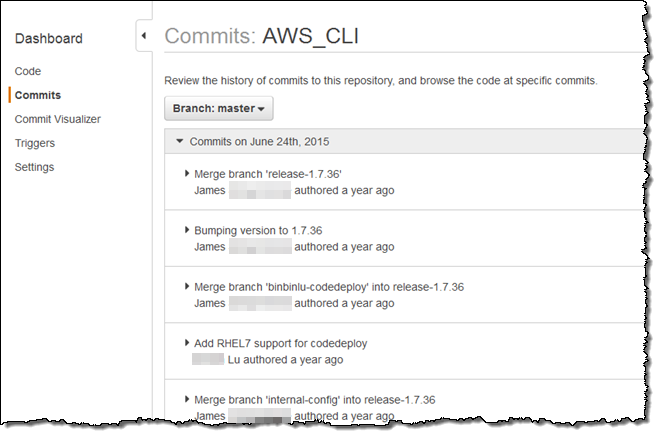The width and height of the screenshot is (660, 436).
Task: Expand the Bumping version to 1.7.36 commit arrow
Action: coord(187,230)
